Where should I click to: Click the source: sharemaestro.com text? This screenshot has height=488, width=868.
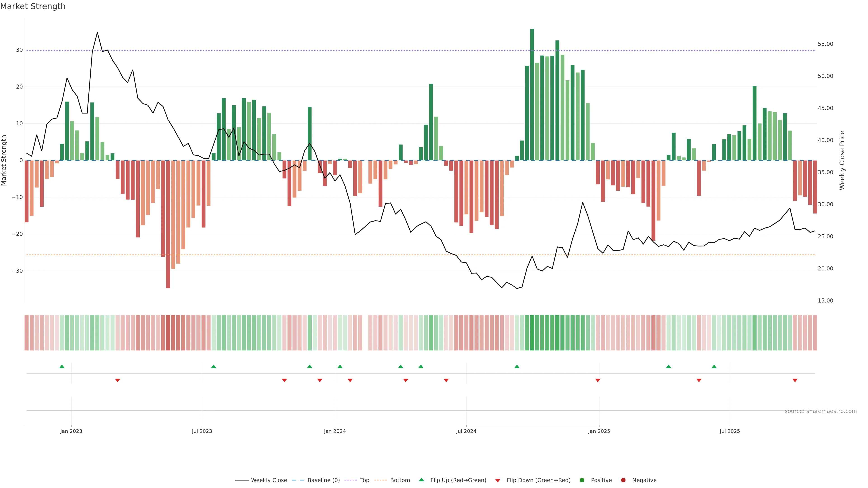[821, 411]
